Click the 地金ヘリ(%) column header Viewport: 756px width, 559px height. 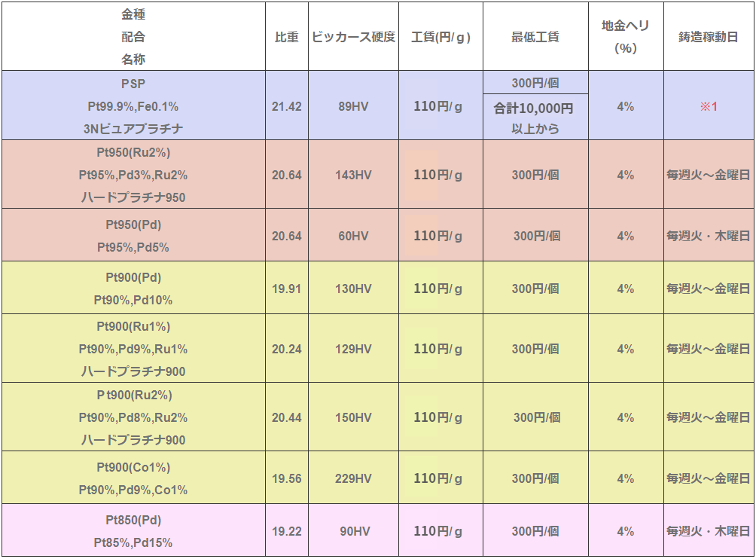(x=625, y=37)
